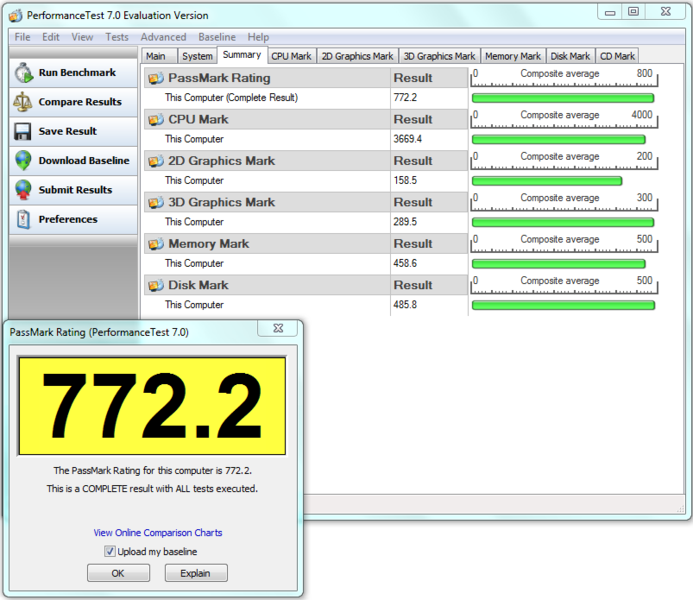Screen dimensions: 693x600
Task: Open the Tests menu
Action: (117, 37)
